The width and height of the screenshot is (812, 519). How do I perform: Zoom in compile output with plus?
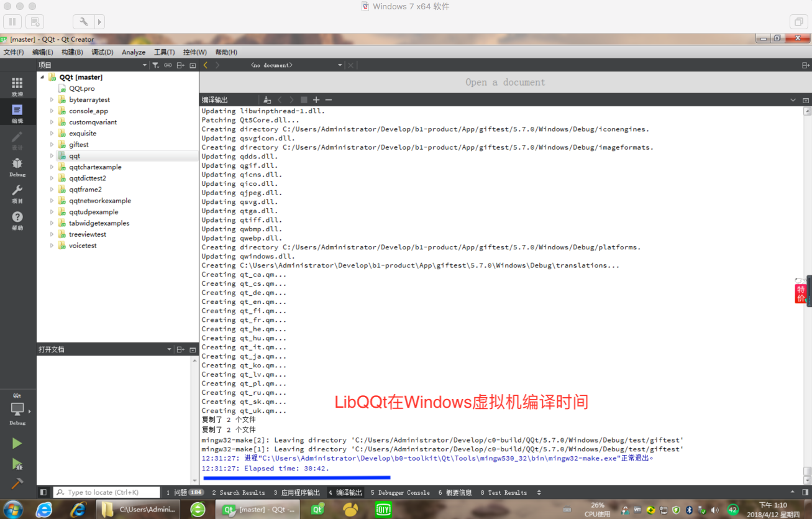click(316, 100)
